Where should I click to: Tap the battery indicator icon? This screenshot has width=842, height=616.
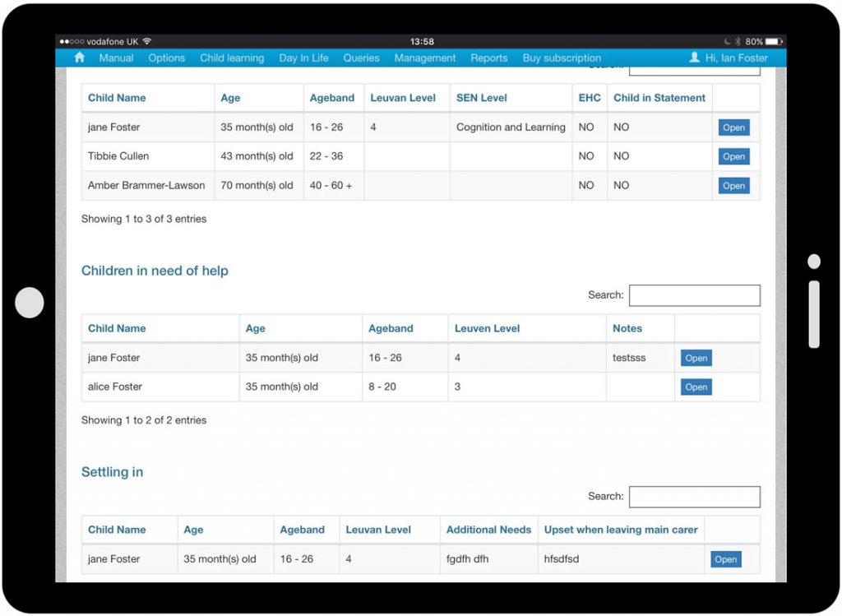(x=774, y=41)
